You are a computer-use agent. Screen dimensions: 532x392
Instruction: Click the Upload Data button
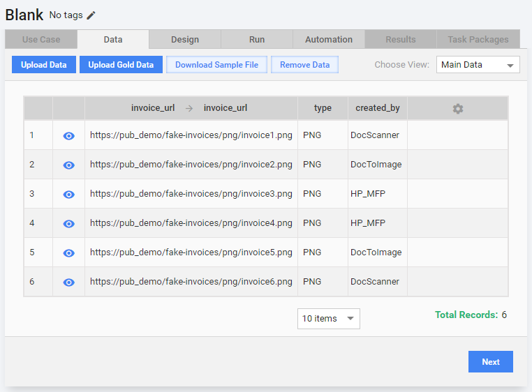[44, 64]
